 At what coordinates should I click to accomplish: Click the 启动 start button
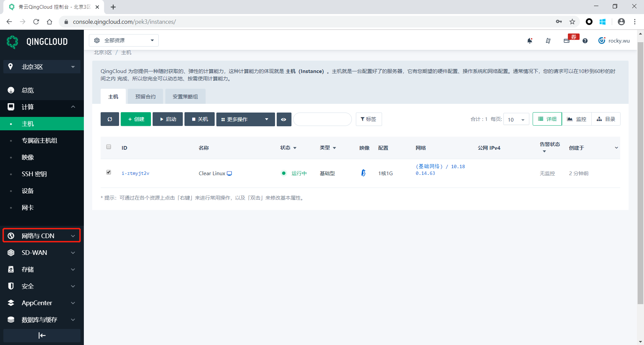pos(168,119)
